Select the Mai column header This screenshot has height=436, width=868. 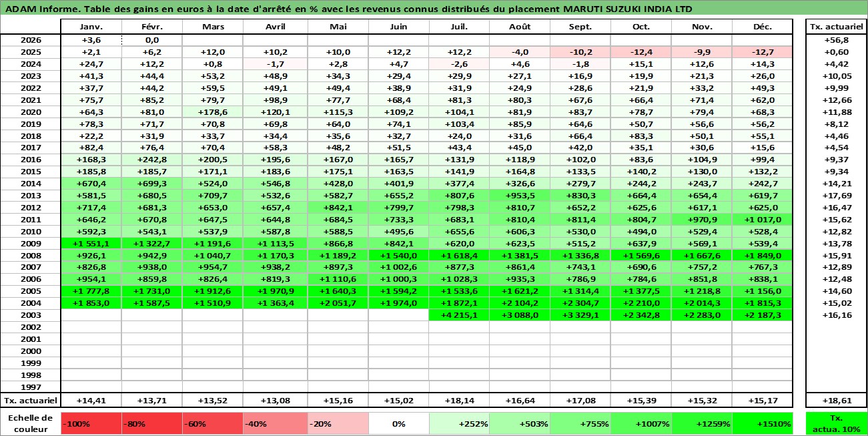click(x=338, y=27)
